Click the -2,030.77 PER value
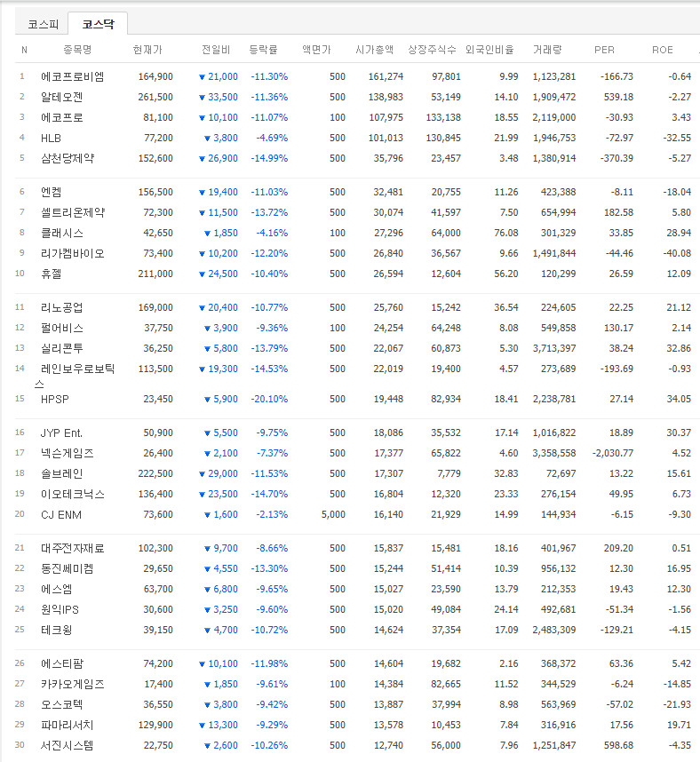This screenshot has height=762, width=700. (613, 454)
